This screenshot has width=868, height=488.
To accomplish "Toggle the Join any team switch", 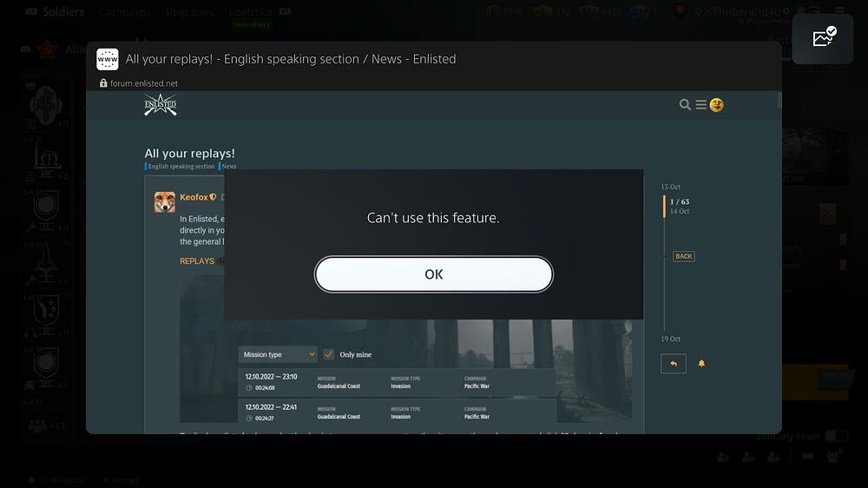I will point(836,436).
